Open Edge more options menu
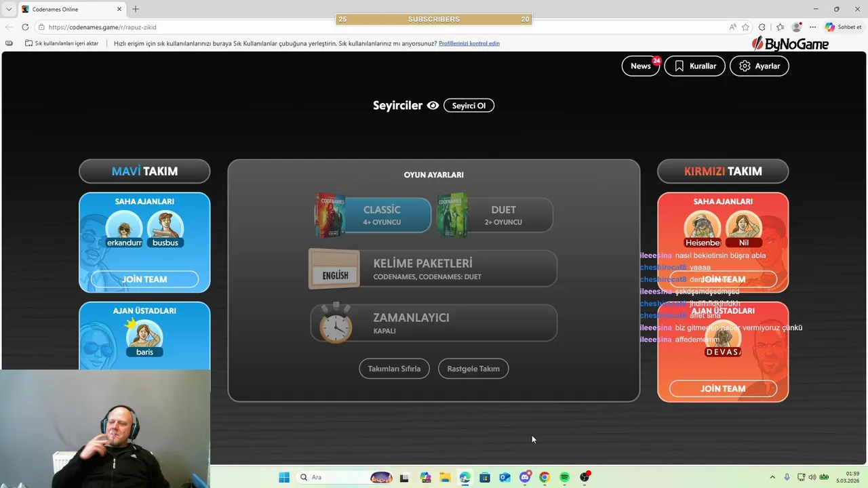Image resolution: width=868 pixels, height=488 pixels. (x=812, y=27)
